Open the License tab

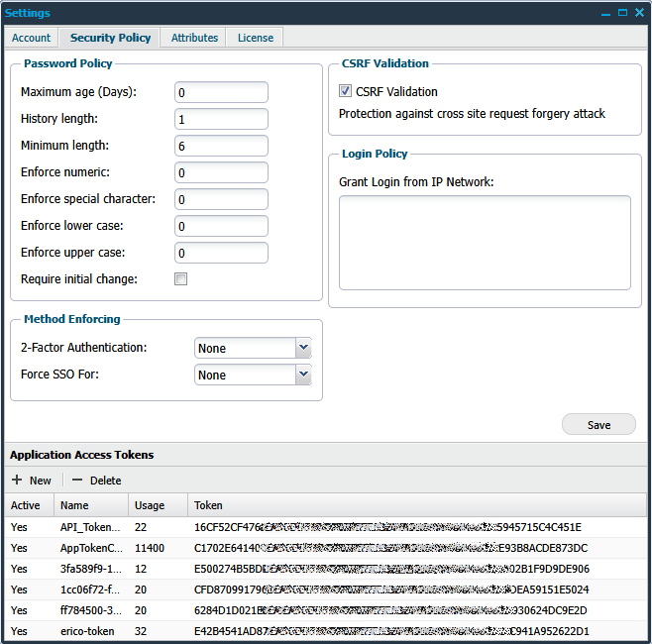(256, 38)
